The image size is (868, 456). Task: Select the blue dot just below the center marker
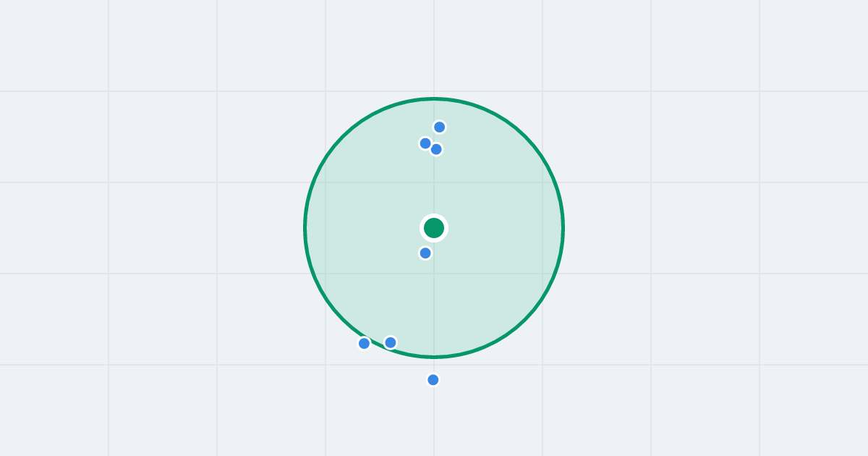[425, 253]
